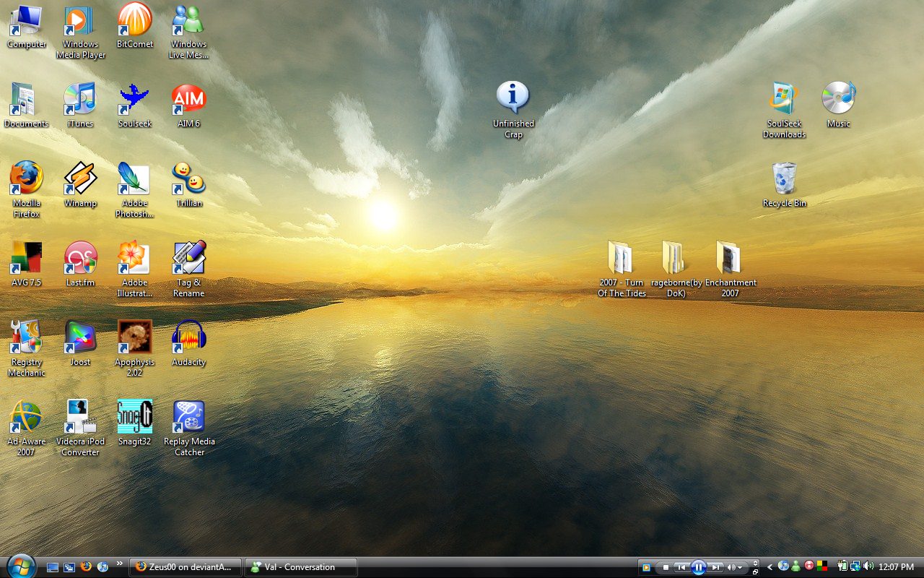
Task: Open the AIM 6 shortcut
Action: click(188, 105)
